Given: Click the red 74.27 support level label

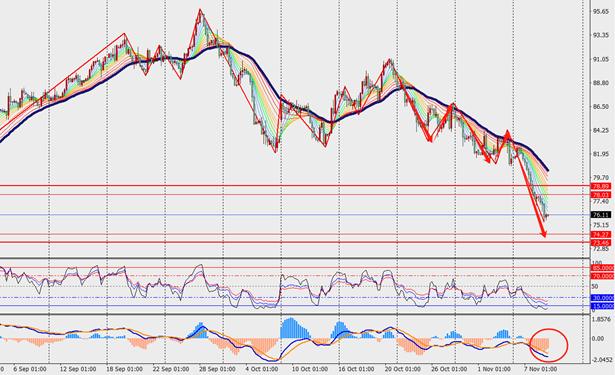Looking at the screenshot, I should tap(601, 235).
